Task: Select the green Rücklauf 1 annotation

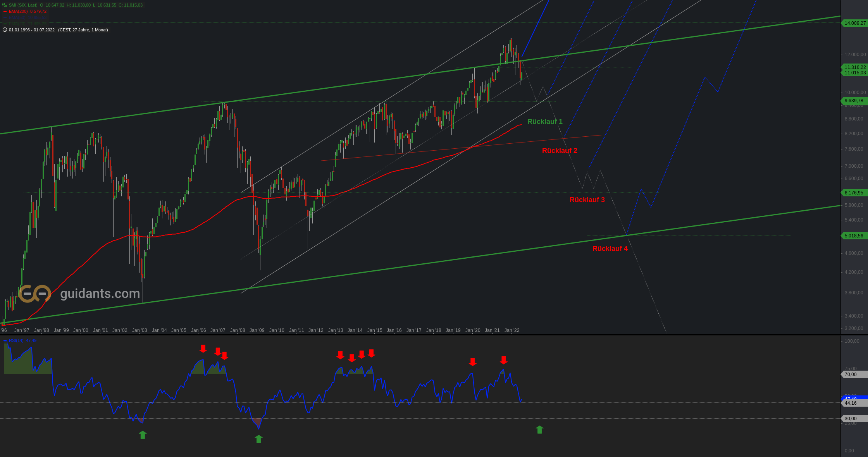Action: tap(545, 122)
